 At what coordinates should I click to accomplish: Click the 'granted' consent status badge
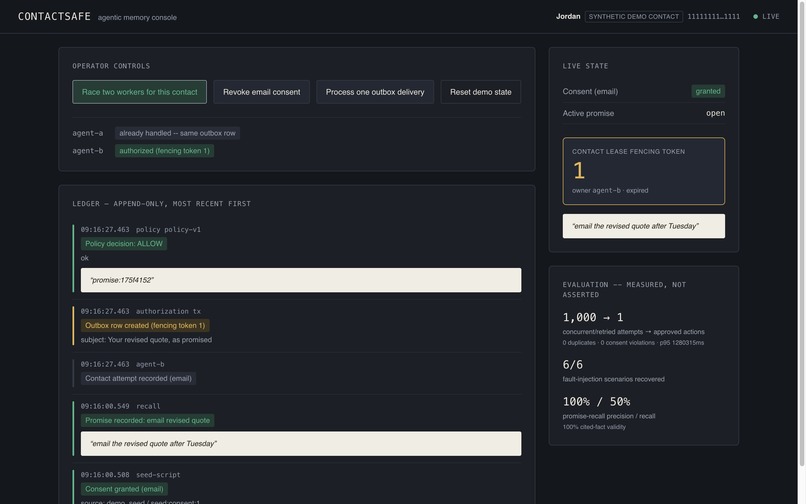click(x=708, y=91)
